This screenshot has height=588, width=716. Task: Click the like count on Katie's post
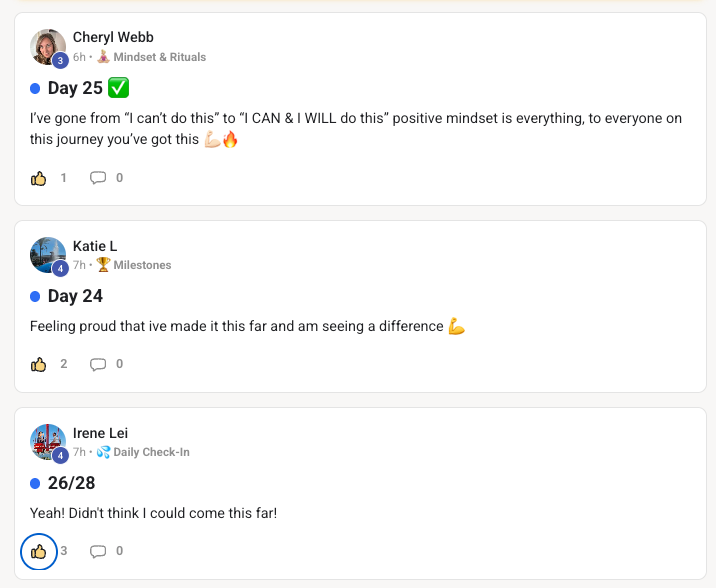63,364
